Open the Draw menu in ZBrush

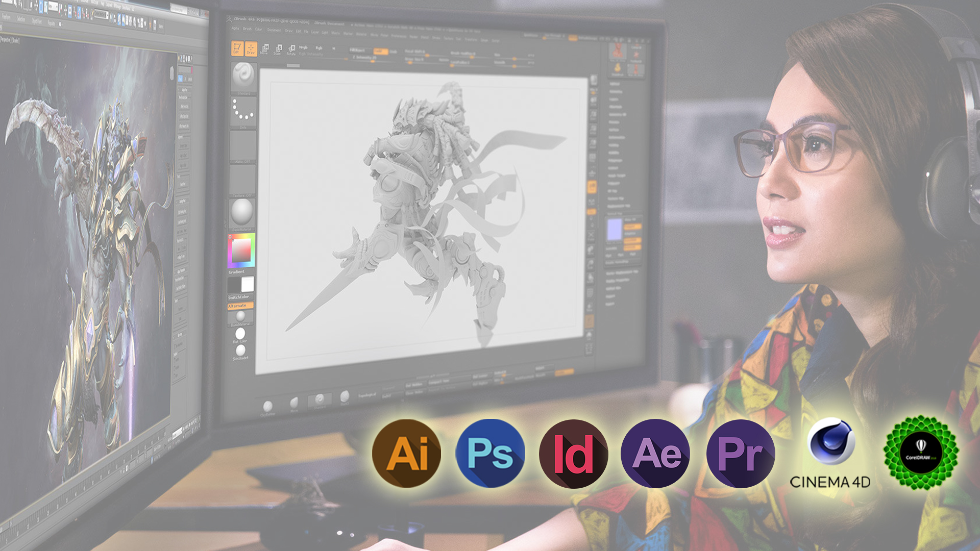pyautogui.click(x=289, y=30)
